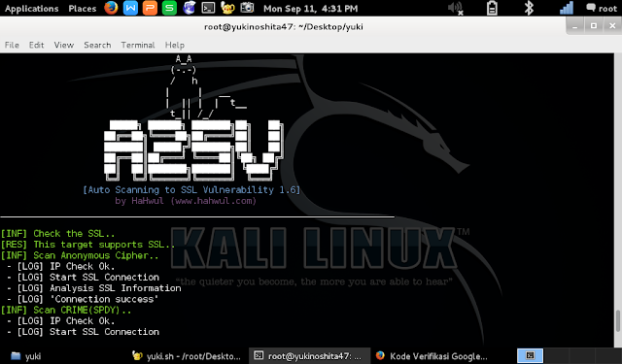Click the muted volume icon
622x364 pixels.
click(x=455, y=9)
